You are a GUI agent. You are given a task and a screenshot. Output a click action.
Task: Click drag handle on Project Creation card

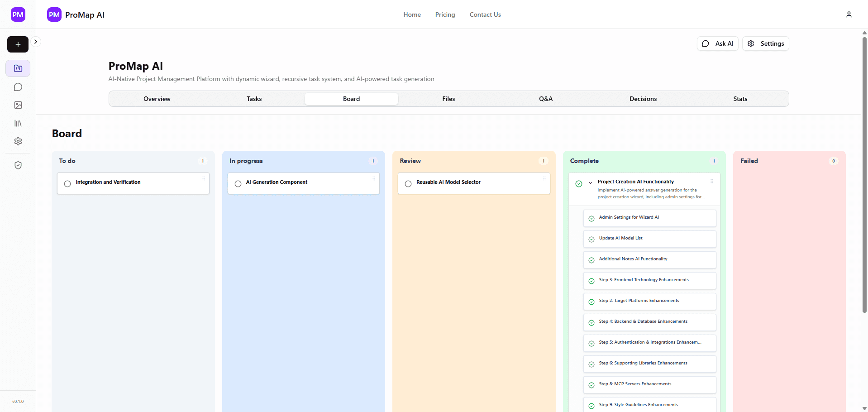(x=711, y=181)
